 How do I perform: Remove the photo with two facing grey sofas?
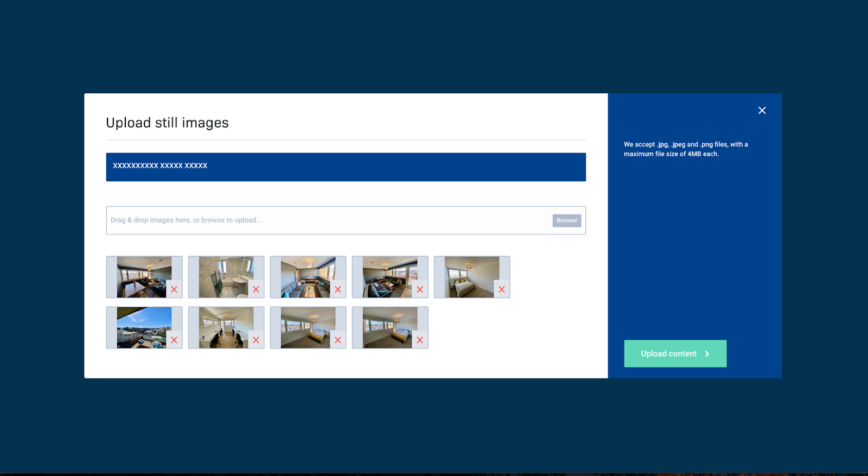tap(338, 289)
